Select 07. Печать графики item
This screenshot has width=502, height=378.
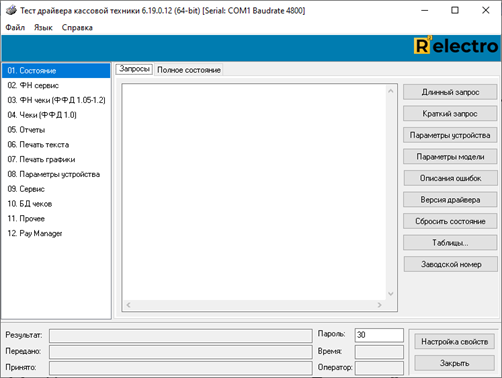point(56,159)
